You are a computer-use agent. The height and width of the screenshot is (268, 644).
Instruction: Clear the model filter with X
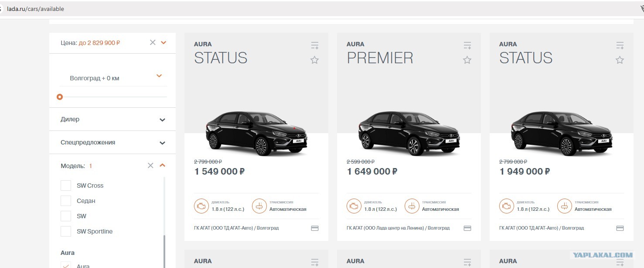click(x=150, y=165)
